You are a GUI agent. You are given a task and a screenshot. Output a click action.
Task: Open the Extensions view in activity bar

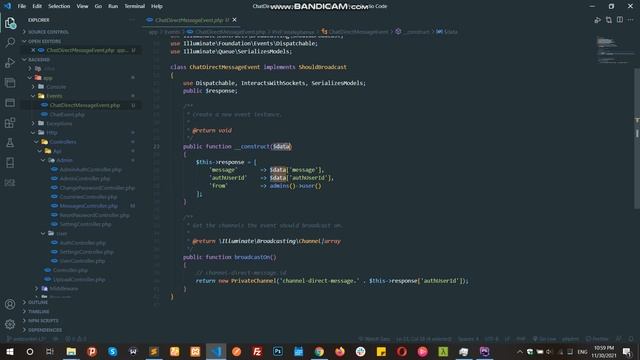tap(10, 122)
